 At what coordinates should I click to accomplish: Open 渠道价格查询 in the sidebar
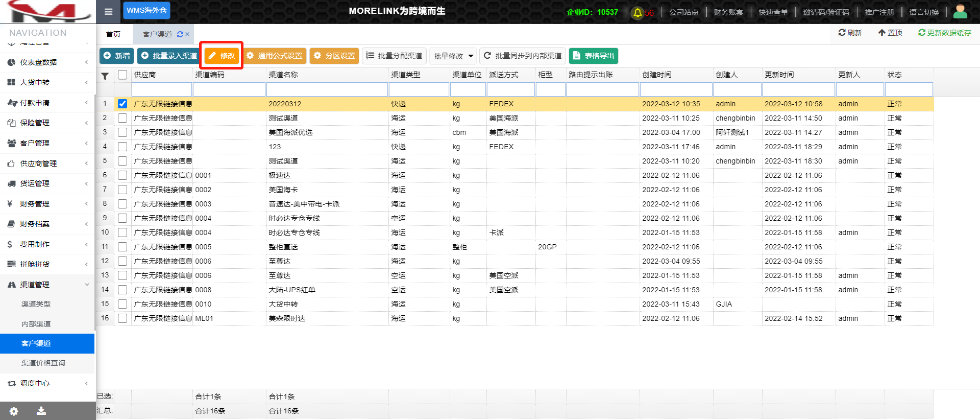click(43, 363)
